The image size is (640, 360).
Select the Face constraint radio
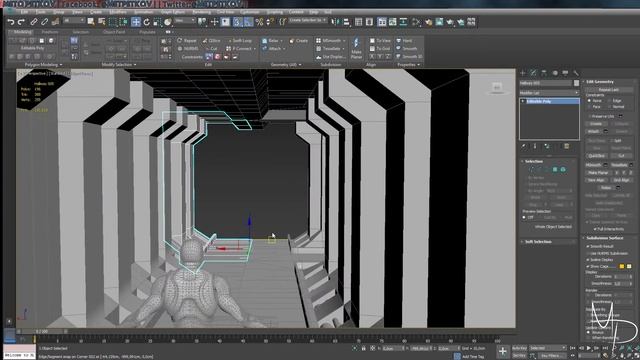pyautogui.click(x=589, y=107)
